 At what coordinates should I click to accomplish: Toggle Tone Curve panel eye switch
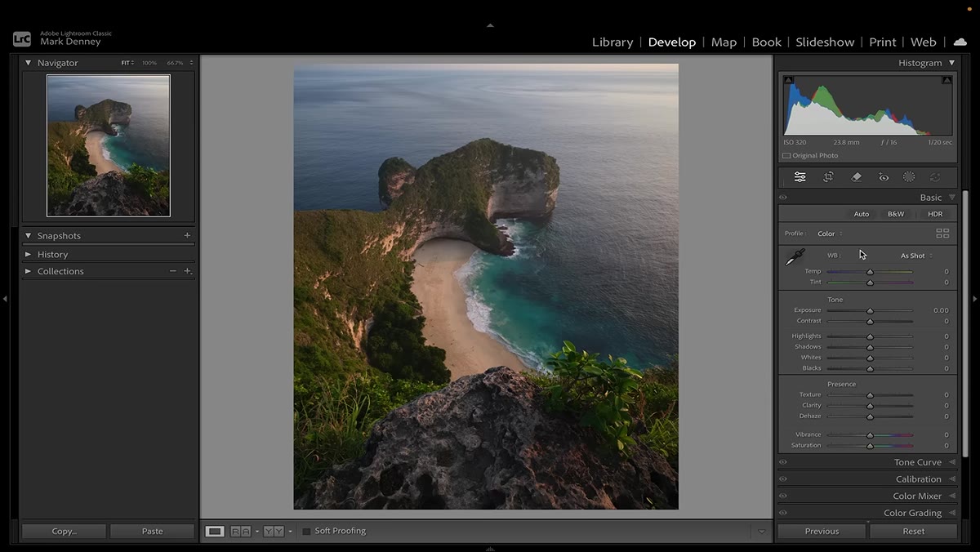click(783, 462)
